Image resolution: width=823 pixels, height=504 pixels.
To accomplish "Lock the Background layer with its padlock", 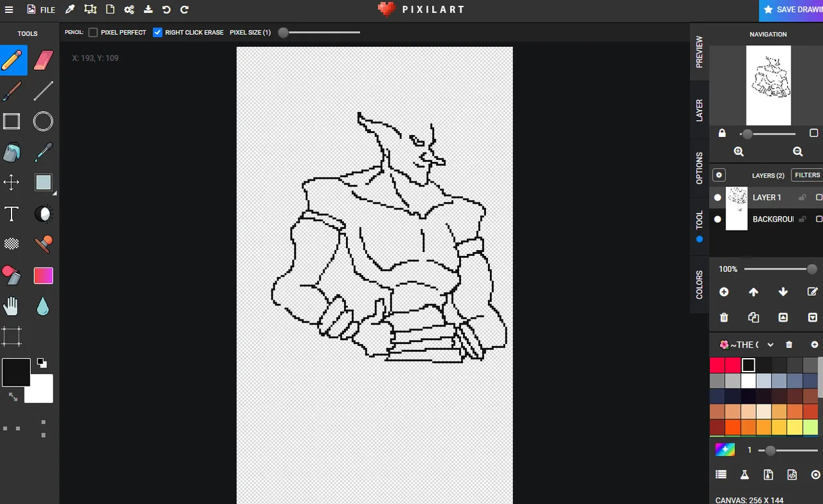I will click(802, 219).
